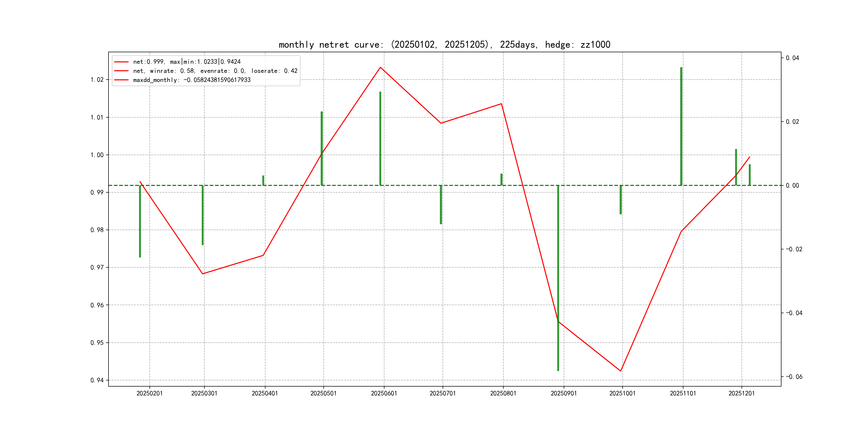Click the negative green bar near 20250301
Image resolution: width=868 pixels, height=434 pixels.
tap(203, 215)
